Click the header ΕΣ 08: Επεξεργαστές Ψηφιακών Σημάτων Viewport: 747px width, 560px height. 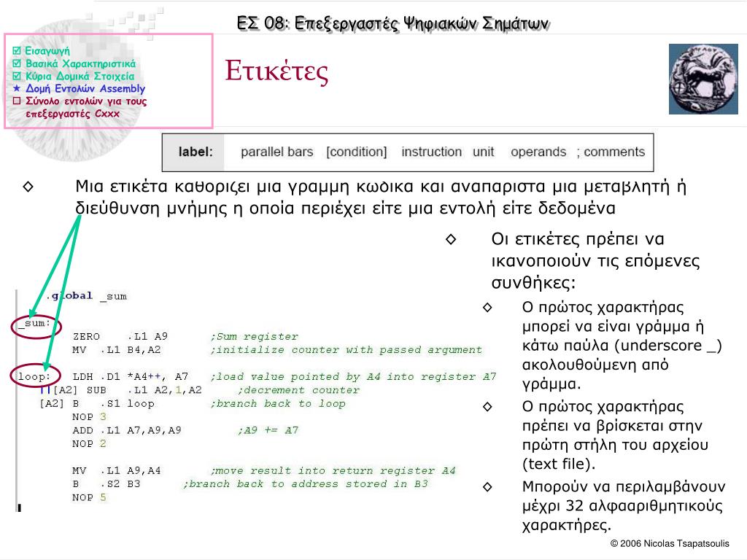click(392, 23)
